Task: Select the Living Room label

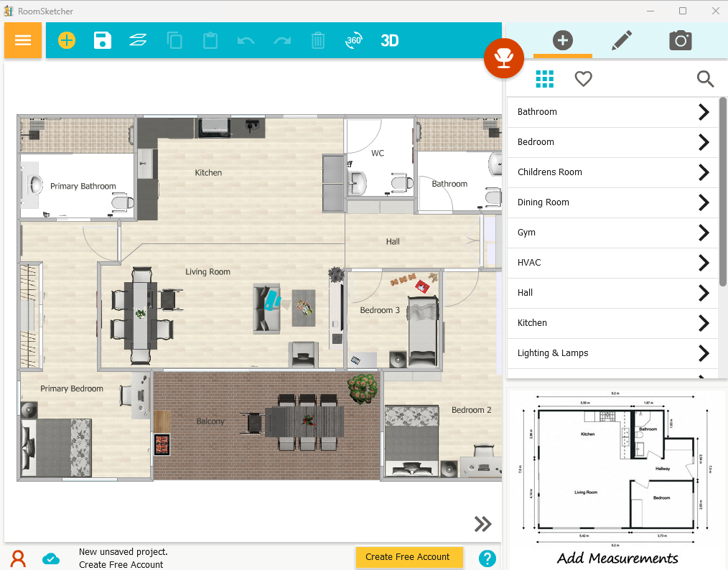Action: (x=207, y=271)
